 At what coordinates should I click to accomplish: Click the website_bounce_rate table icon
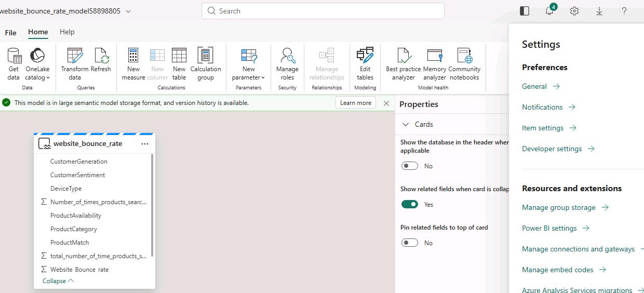click(x=45, y=144)
